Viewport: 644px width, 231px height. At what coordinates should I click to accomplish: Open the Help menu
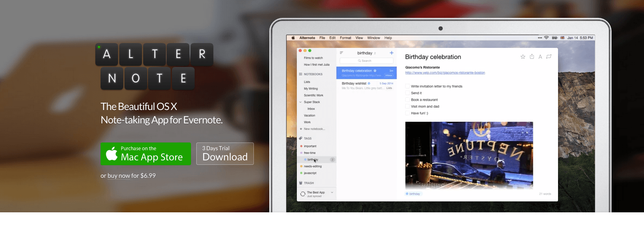[x=388, y=38]
